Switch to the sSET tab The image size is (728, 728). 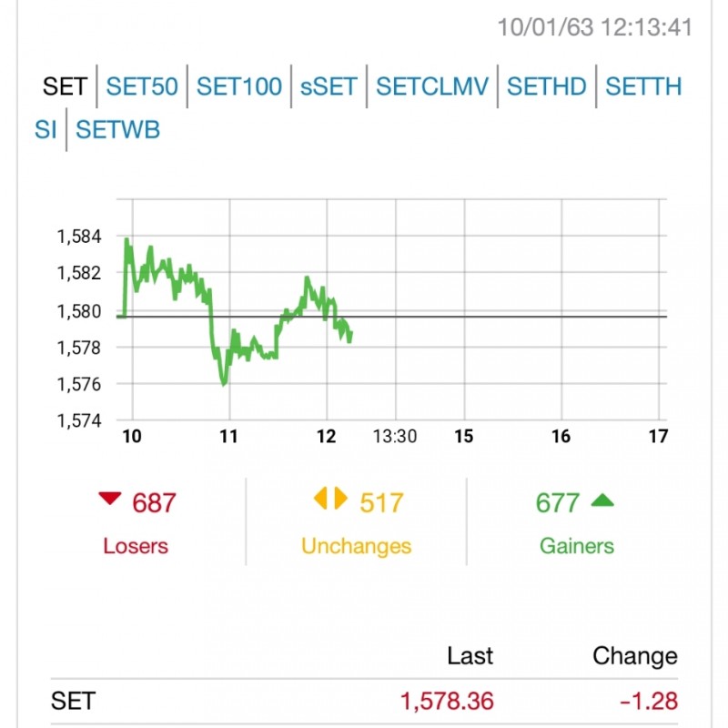pos(329,87)
